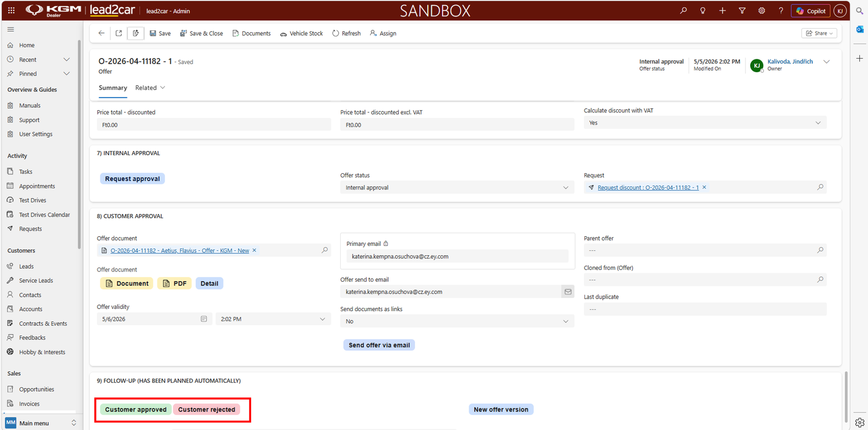
Task: Expand the Recent navigation group
Action: (x=67, y=60)
